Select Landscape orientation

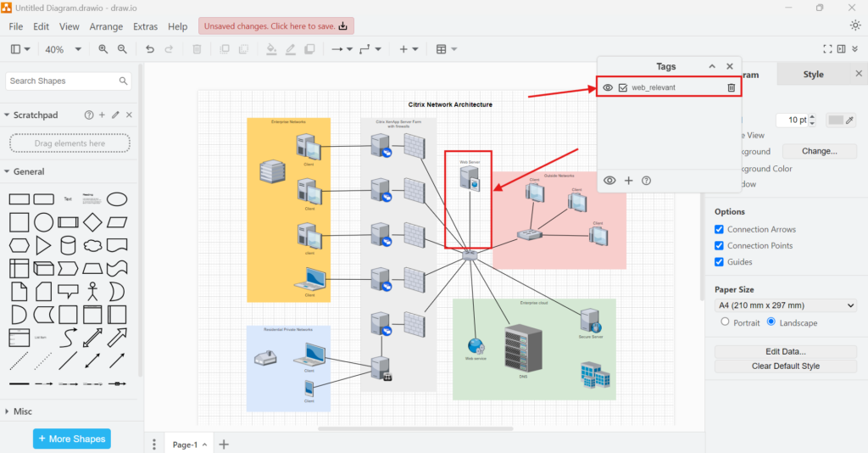pyautogui.click(x=771, y=322)
